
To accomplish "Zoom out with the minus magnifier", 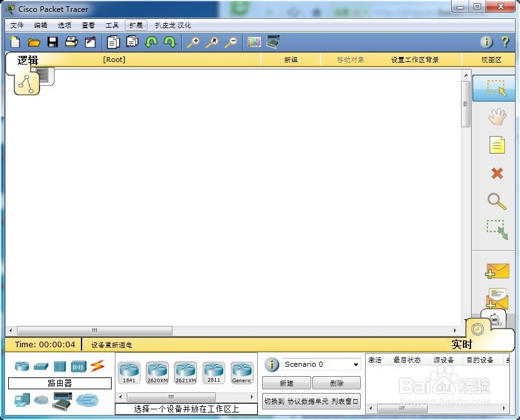I will 231,42.
